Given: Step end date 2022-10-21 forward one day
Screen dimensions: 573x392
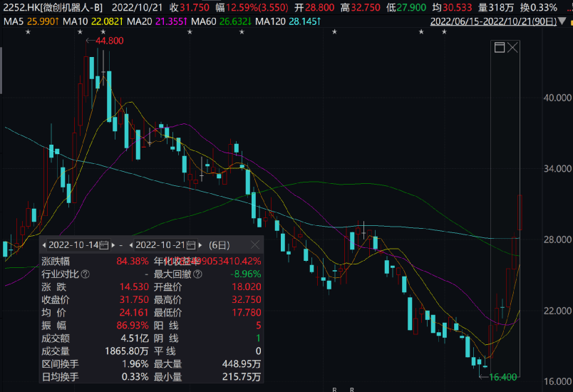Looking at the screenshot, I should [201, 244].
